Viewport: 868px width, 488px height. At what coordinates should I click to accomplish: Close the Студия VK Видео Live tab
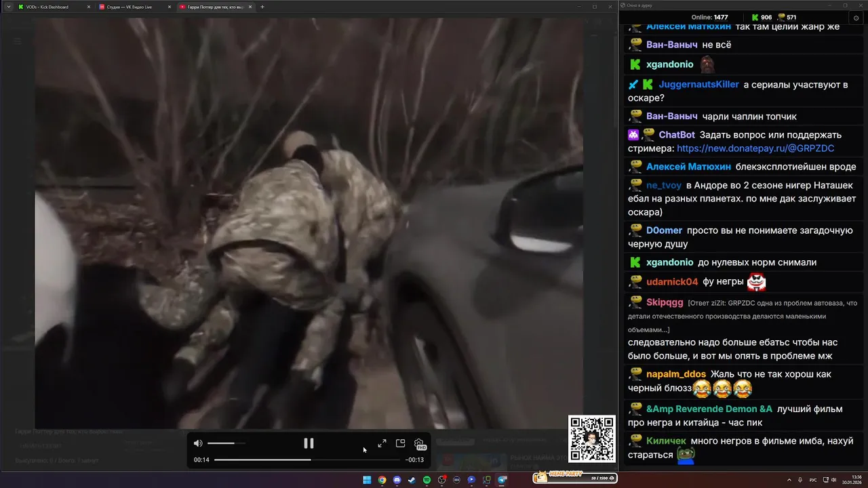[x=169, y=7]
